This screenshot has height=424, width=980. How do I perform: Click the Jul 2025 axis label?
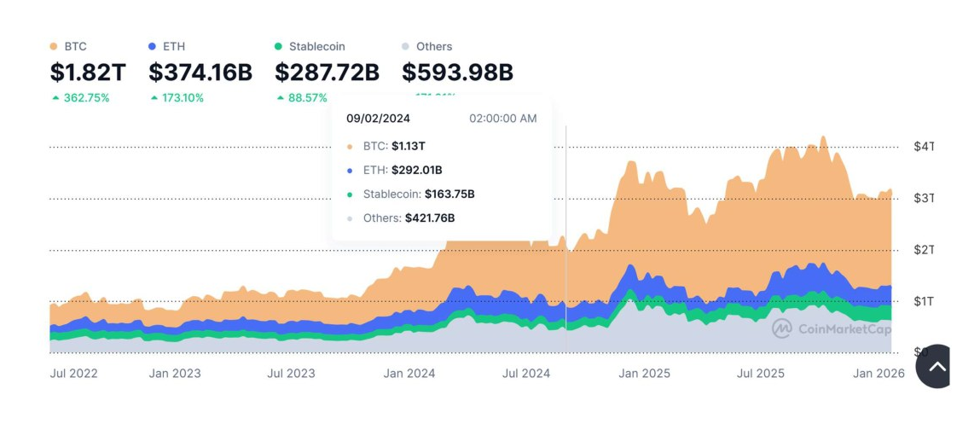pyautogui.click(x=761, y=374)
